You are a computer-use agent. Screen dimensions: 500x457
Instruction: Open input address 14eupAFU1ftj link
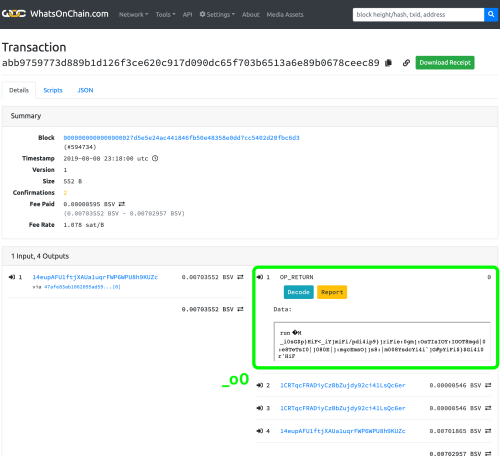tap(95, 277)
